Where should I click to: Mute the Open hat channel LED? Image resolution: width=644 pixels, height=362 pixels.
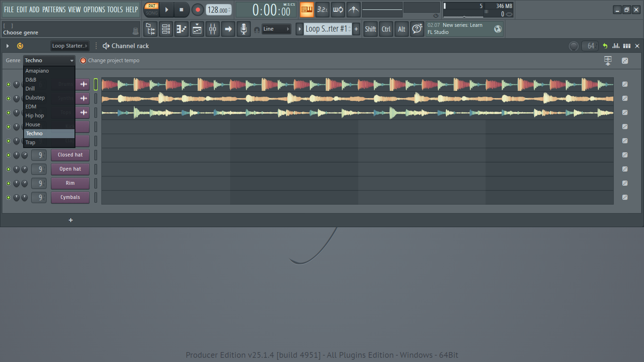[x=8, y=169]
